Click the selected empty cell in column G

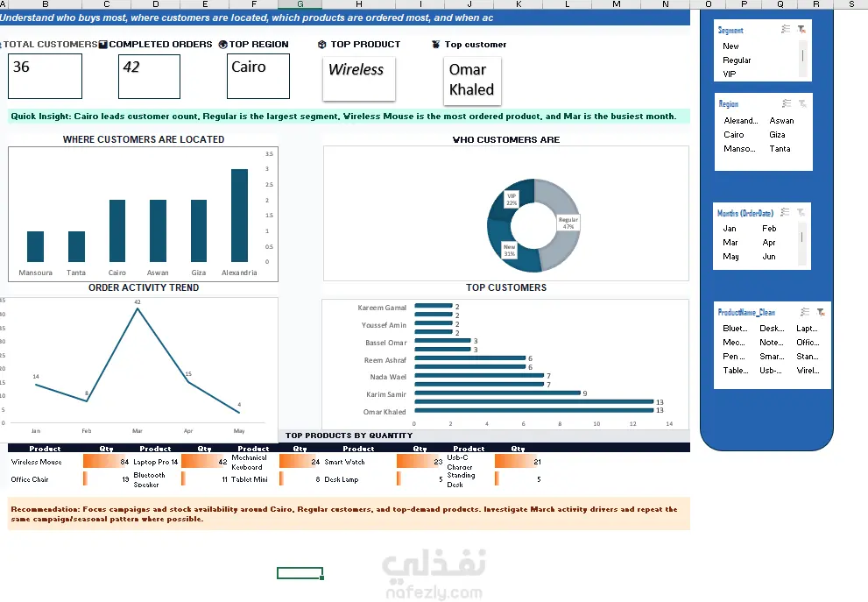coord(300,573)
